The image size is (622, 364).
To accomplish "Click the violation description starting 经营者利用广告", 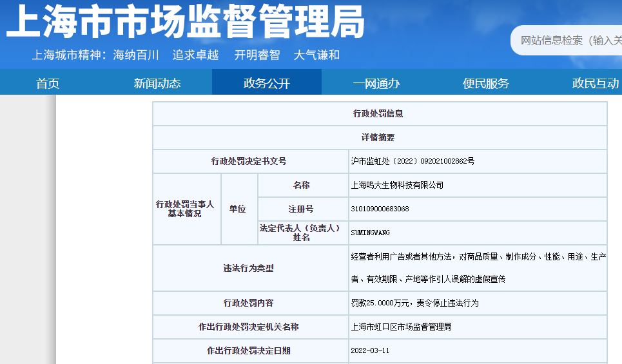I will (478, 268).
